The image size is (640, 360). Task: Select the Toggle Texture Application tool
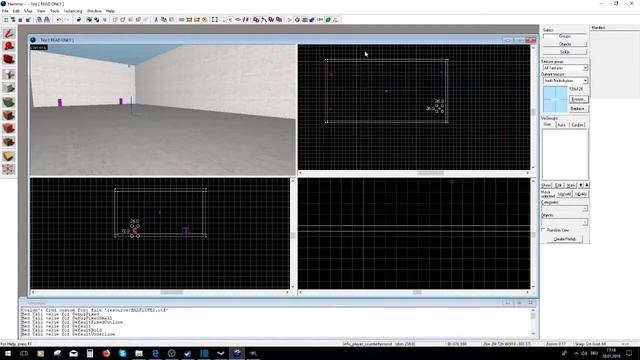(x=8, y=102)
